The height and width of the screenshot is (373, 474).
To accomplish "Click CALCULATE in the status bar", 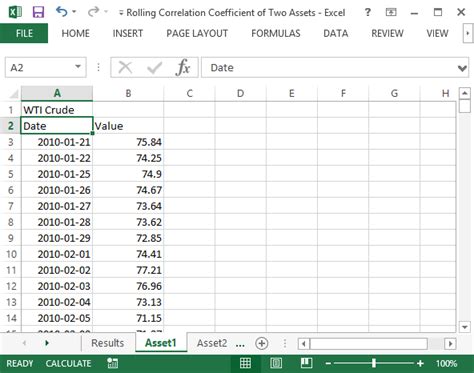I will 68,363.
